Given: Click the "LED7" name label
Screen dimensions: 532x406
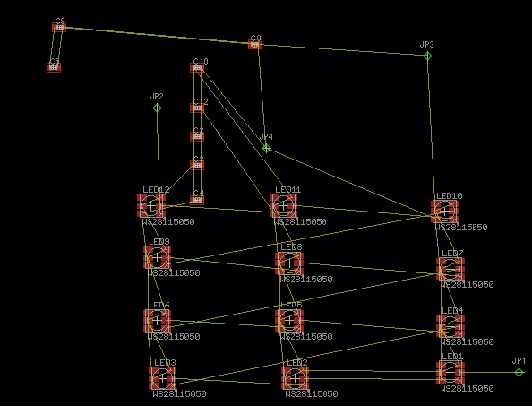Looking at the screenshot, I should [x=452, y=254].
